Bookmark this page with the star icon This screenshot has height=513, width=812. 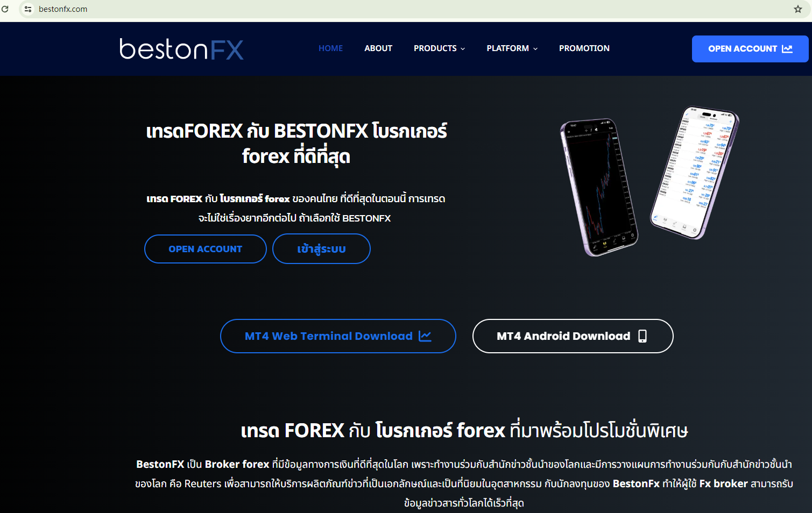coord(798,9)
